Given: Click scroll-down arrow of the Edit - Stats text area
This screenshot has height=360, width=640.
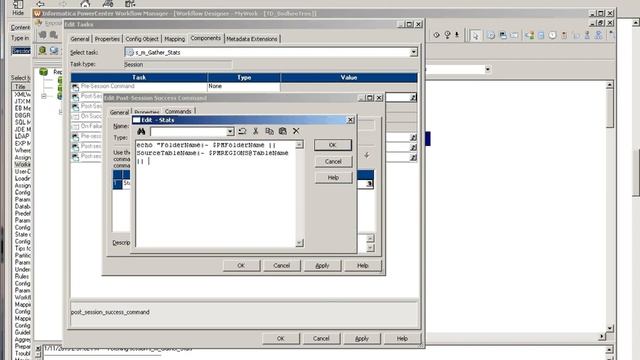Looking at the screenshot, I should click(300, 243).
